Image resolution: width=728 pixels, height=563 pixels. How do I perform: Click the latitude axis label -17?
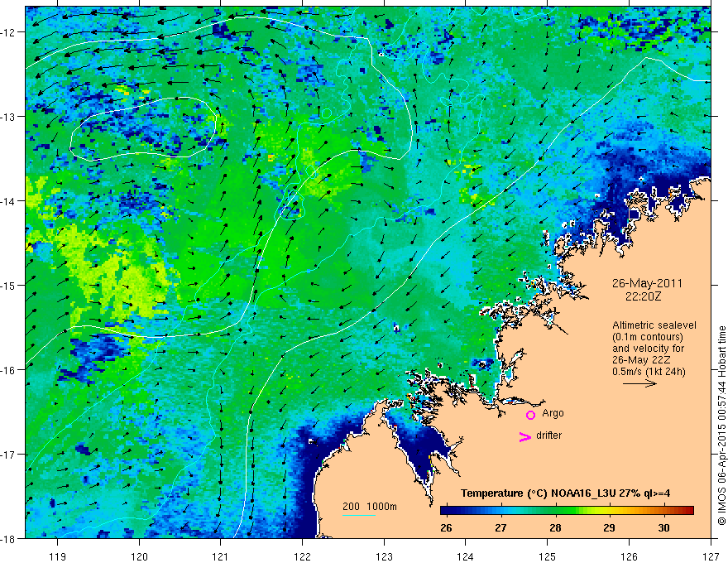(9, 455)
